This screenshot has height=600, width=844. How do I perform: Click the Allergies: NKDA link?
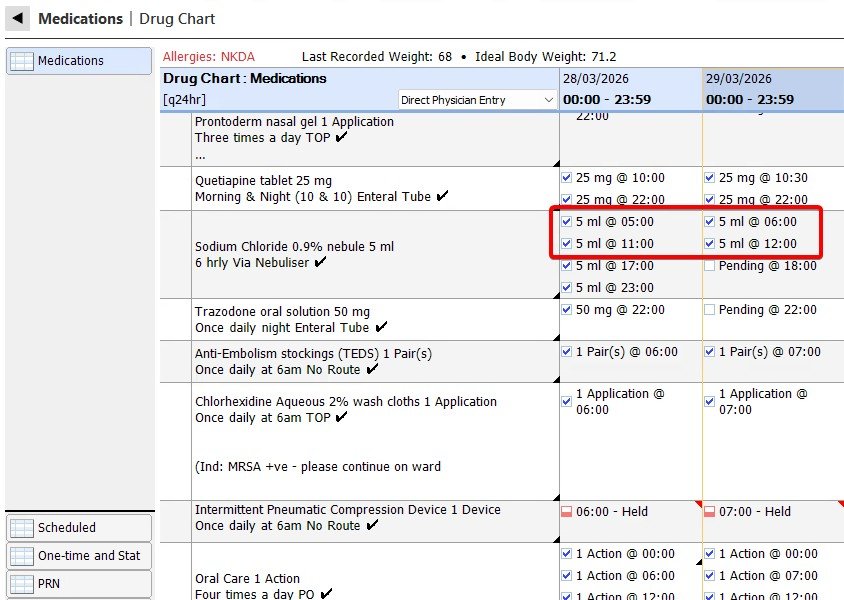point(208,57)
